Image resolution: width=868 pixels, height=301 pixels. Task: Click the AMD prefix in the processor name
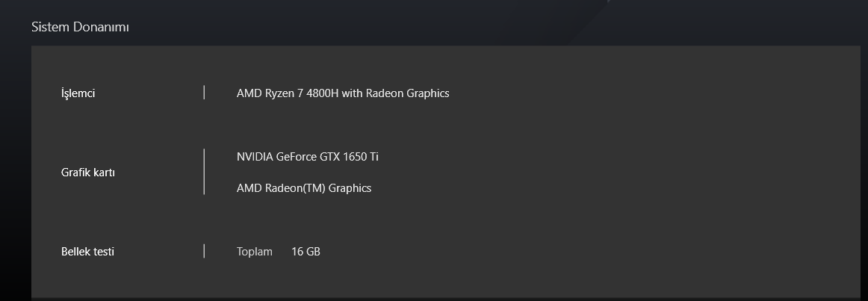[249, 93]
